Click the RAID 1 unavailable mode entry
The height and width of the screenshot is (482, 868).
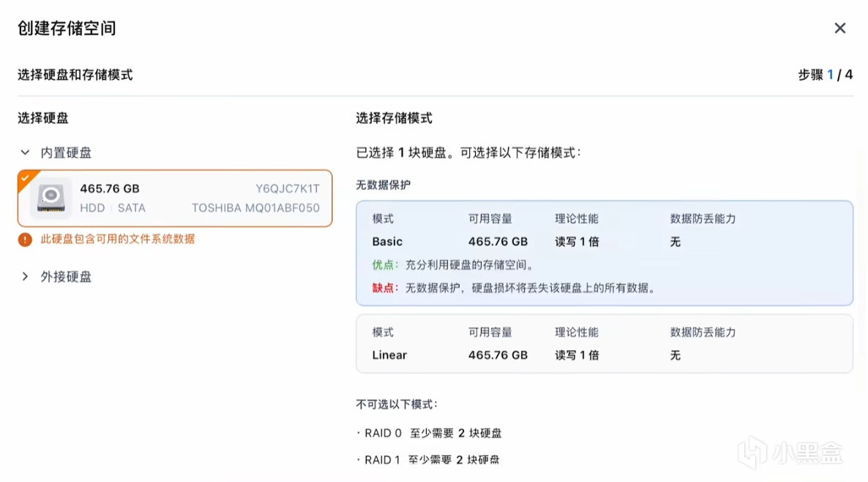(x=432, y=460)
